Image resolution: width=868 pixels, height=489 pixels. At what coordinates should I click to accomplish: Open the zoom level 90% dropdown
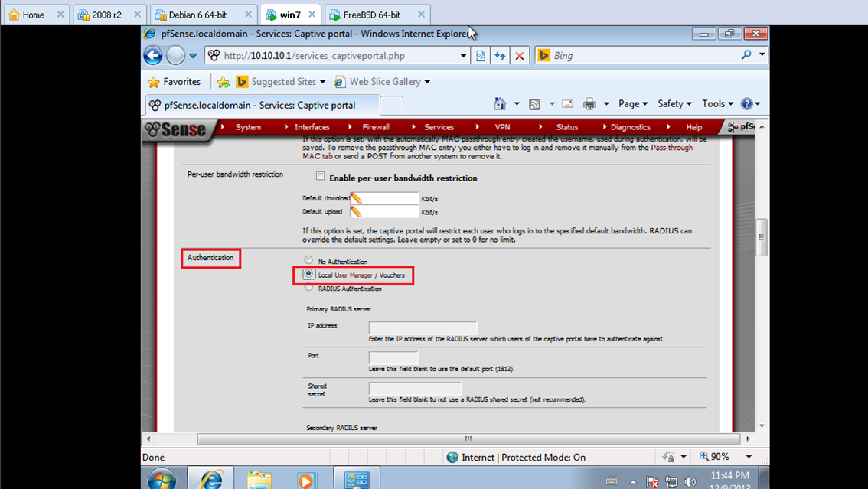click(749, 457)
